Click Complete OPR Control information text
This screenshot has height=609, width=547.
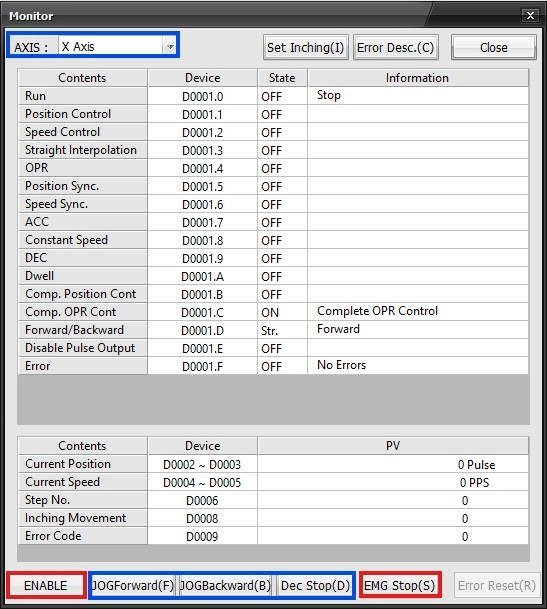click(x=378, y=311)
